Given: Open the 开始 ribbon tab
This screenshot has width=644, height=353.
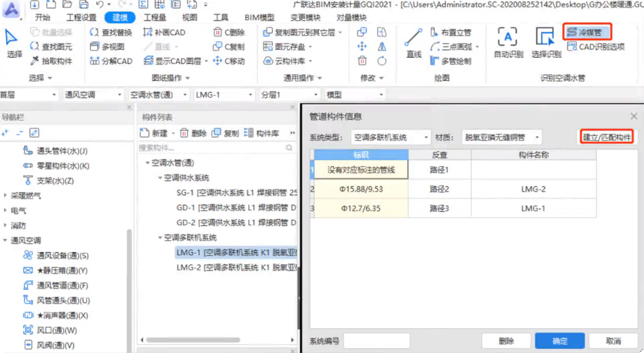Looking at the screenshot, I should pyautogui.click(x=43, y=18).
